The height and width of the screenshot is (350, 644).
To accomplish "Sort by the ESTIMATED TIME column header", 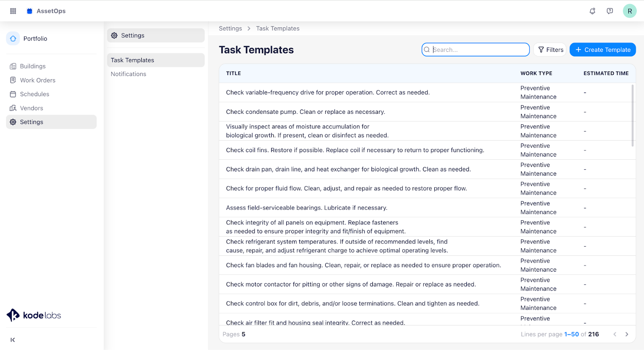I will [x=606, y=74].
